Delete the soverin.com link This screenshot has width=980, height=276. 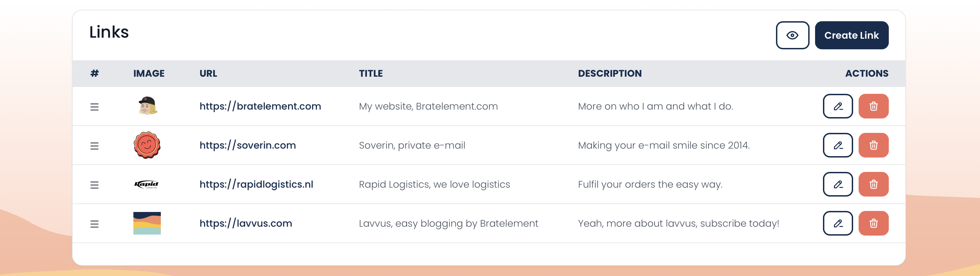tap(873, 145)
